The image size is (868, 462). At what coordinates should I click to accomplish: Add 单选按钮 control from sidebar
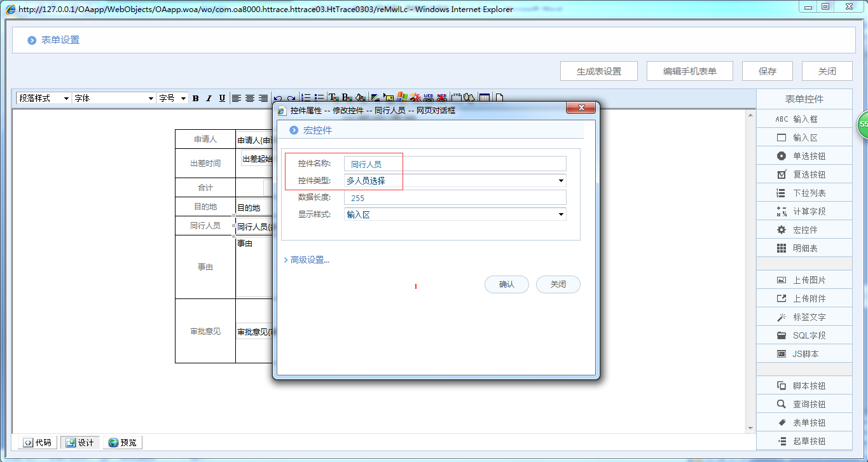pyautogui.click(x=804, y=156)
